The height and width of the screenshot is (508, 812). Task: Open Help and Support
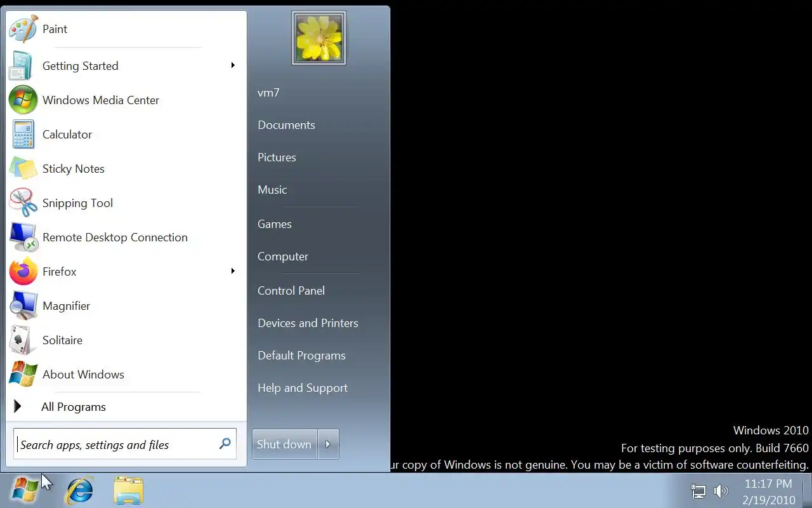click(x=303, y=388)
